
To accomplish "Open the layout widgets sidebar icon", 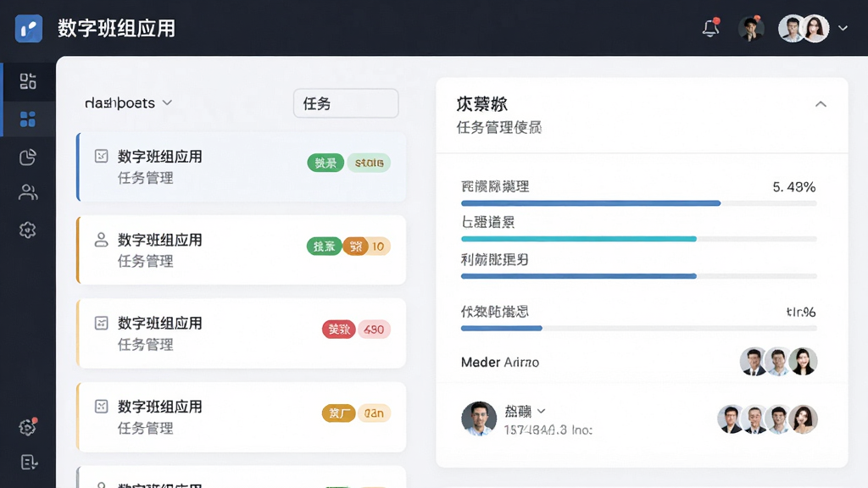I will click(28, 81).
